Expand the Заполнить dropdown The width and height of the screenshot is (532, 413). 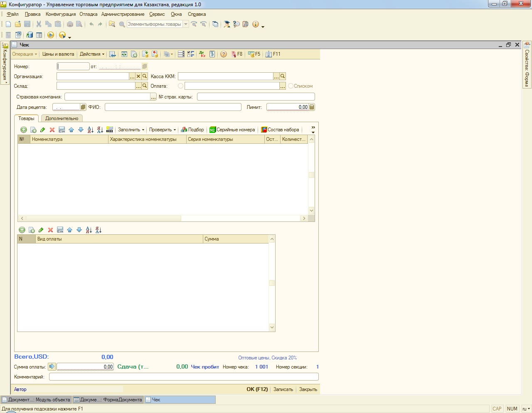tap(131, 130)
